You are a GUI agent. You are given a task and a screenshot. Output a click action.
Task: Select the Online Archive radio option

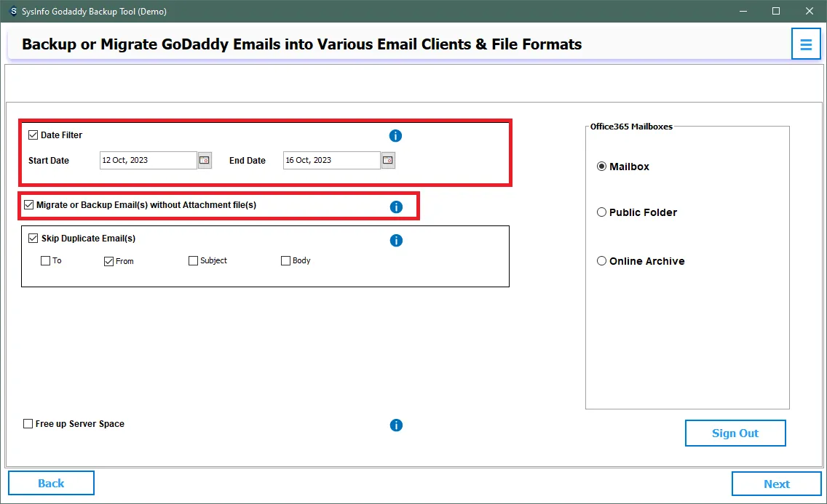[601, 261]
